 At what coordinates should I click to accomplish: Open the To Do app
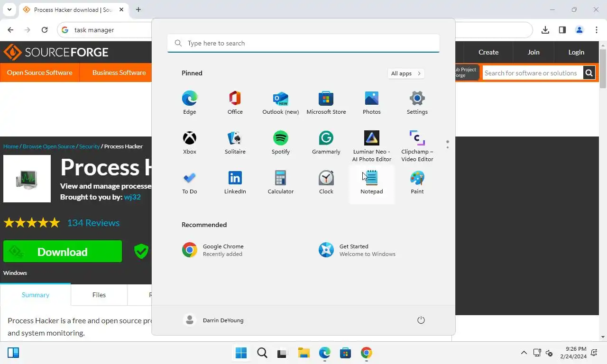(190, 183)
